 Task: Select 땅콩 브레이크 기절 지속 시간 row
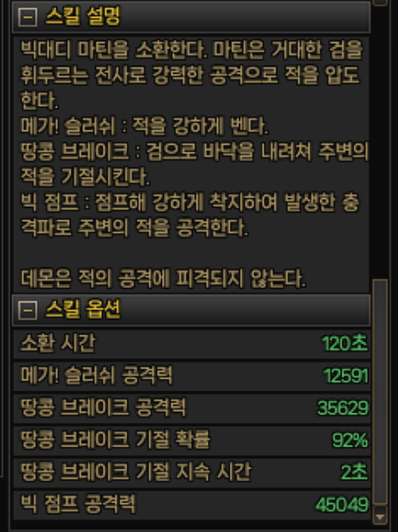[192, 472]
